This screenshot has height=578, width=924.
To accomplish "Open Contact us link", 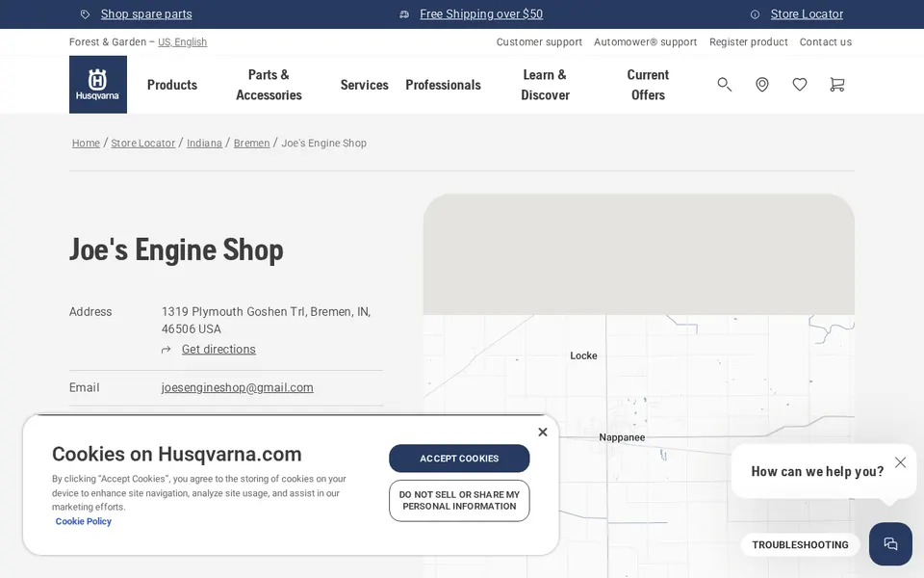I will coord(826,41).
